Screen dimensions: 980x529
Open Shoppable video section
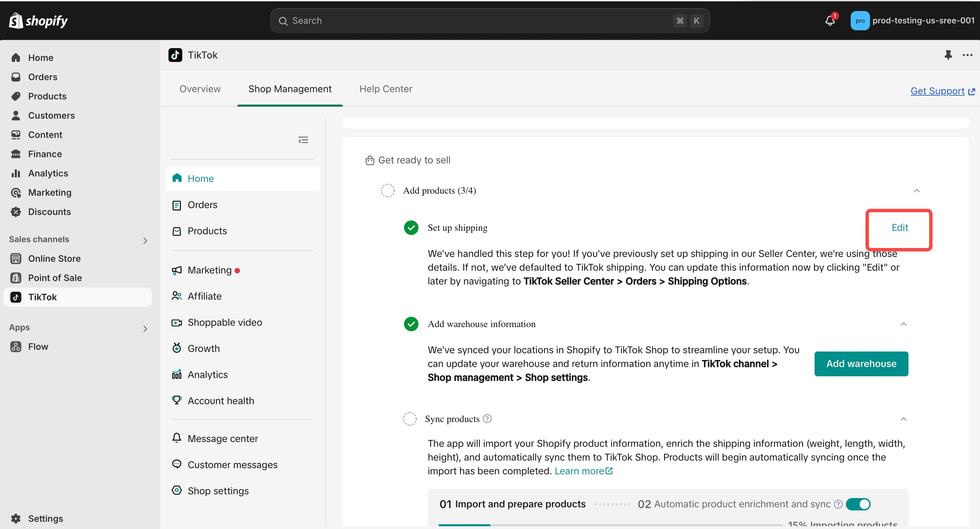pyautogui.click(x=225, y=322)
